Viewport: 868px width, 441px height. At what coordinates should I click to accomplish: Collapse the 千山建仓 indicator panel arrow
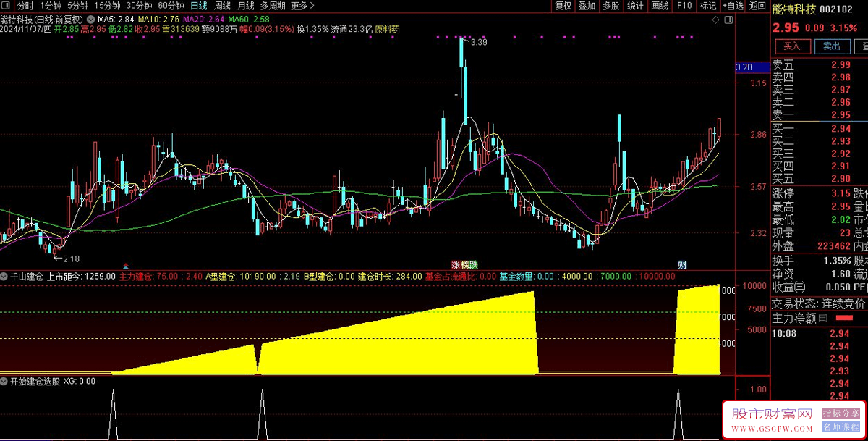[x=4, y=277]
